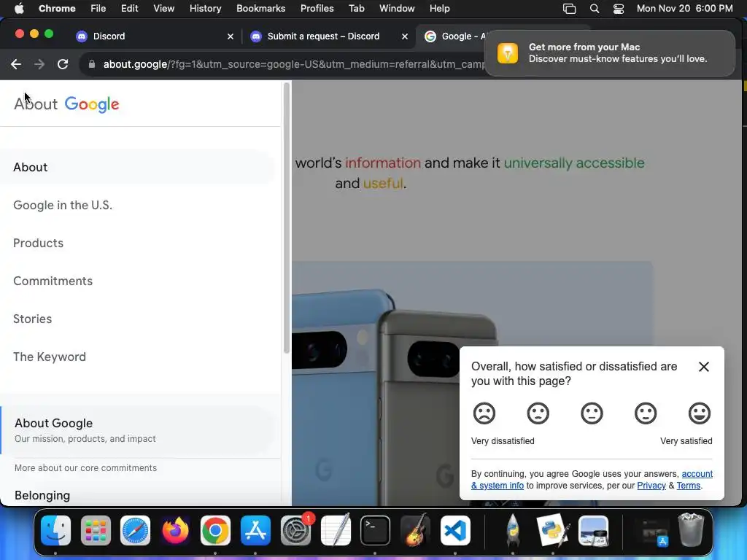Open the Belonging commitment link
Image resolution: width=747 pixels, height=560 pixels.
click(42, 495)
